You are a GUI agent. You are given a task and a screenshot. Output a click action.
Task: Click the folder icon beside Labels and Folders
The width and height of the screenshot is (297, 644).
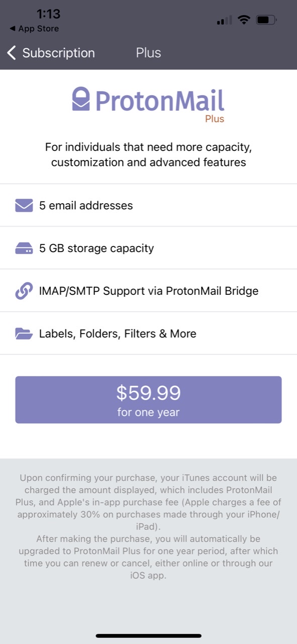pos(23,333)
